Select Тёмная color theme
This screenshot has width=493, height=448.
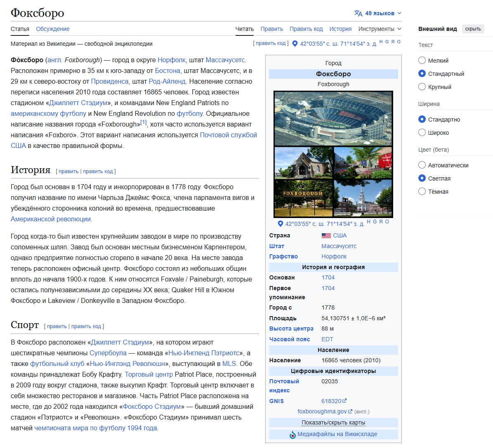tap(422, 192)
